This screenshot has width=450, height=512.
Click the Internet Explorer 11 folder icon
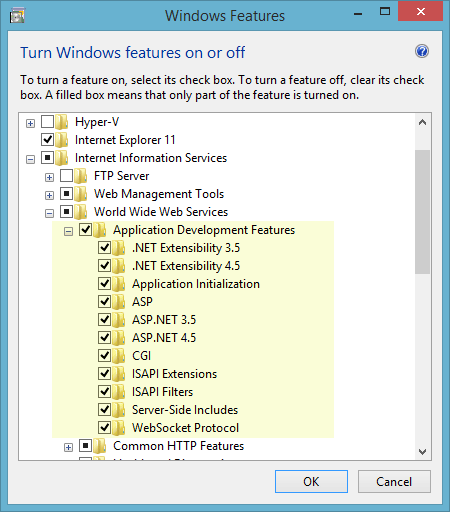[x=62, y=140]
